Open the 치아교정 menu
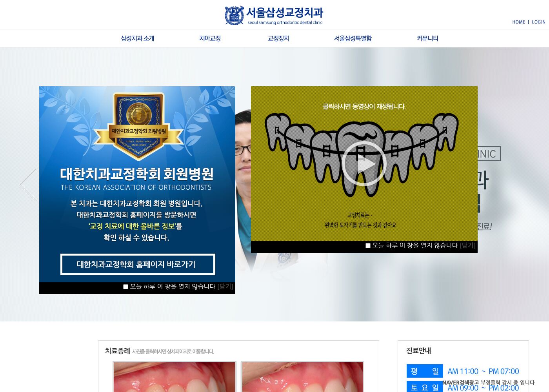Image resolution: width=549 pixels, height=392 pixels. click(210, 38)
